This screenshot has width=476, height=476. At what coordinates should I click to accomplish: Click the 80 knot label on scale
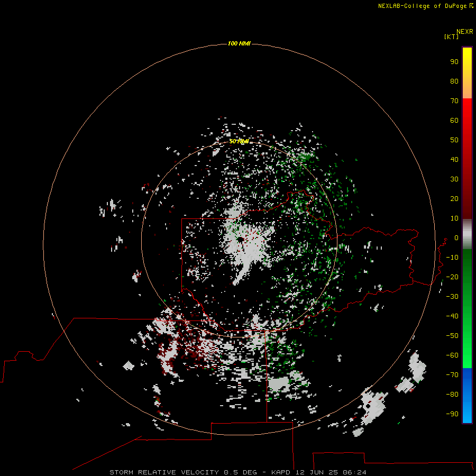click(454, 81)
